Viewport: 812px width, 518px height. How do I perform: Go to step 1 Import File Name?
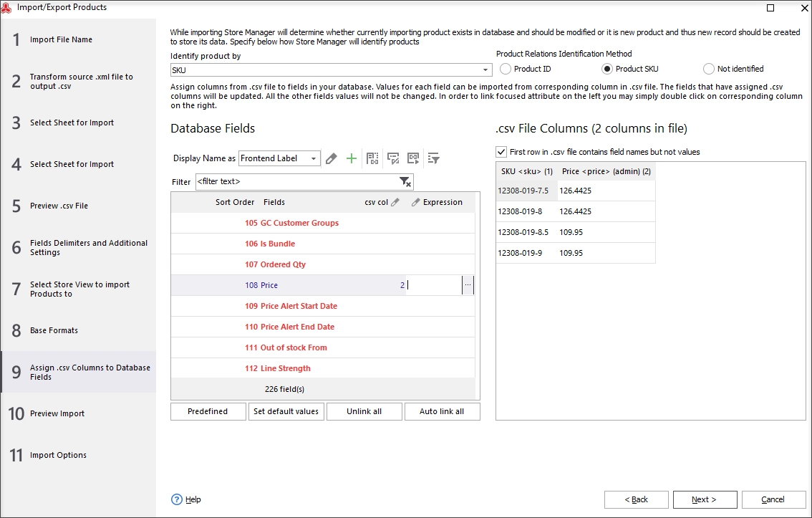click(77, 40)
